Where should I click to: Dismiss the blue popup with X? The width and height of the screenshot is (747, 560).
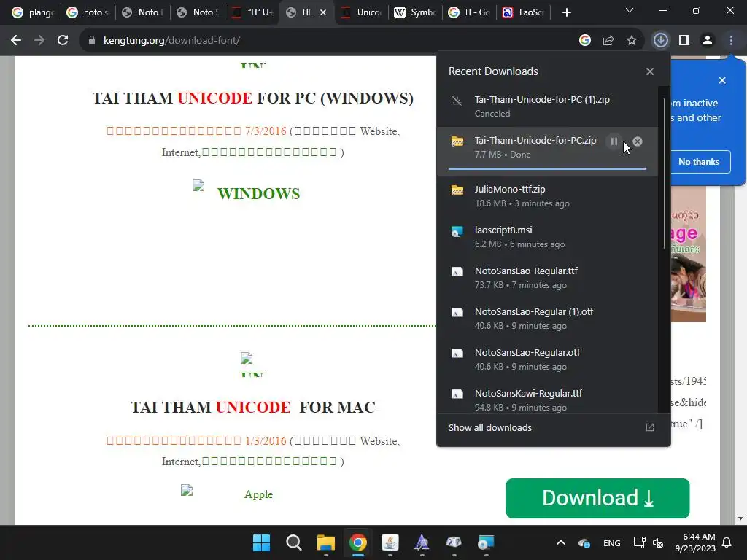[x=722, y=80]
